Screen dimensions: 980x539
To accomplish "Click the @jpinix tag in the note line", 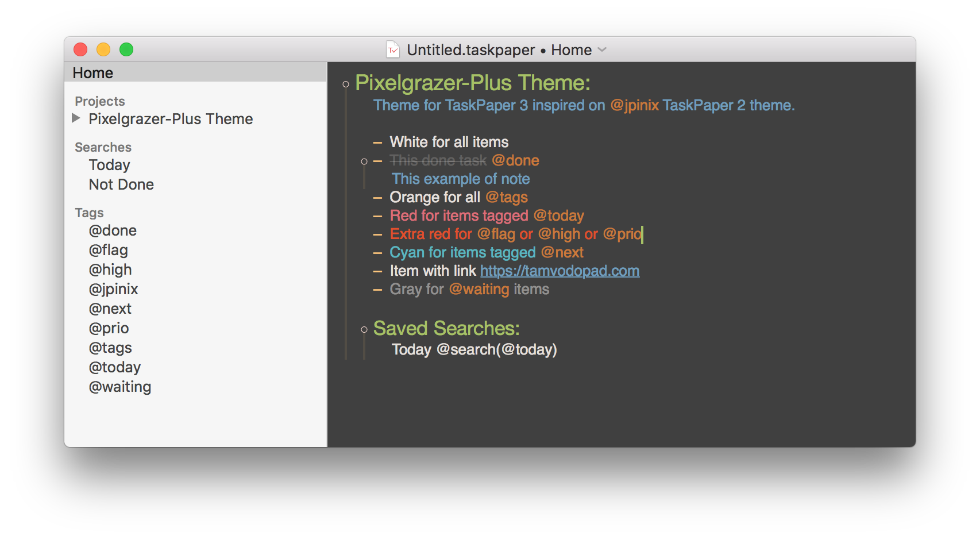I will pos(634,105).
